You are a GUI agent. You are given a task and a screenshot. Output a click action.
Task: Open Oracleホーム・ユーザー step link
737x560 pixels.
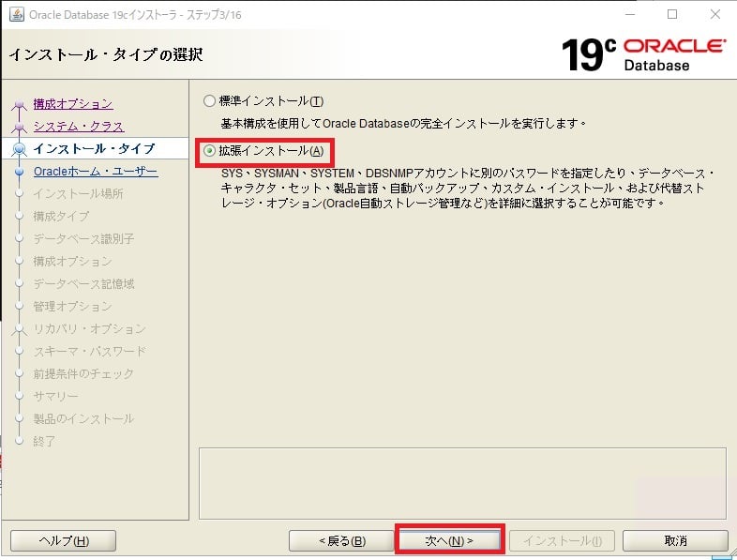(x=96, y=171)
